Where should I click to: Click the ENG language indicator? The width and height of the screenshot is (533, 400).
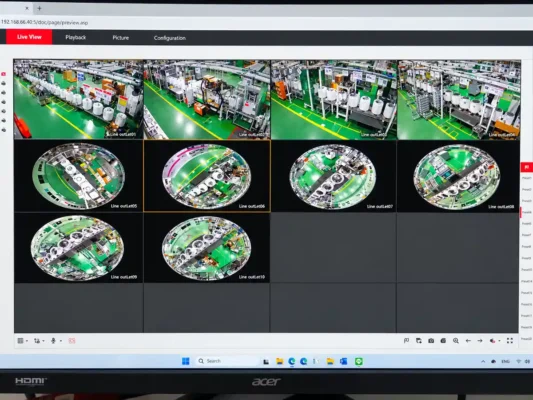tap(505, 362)
